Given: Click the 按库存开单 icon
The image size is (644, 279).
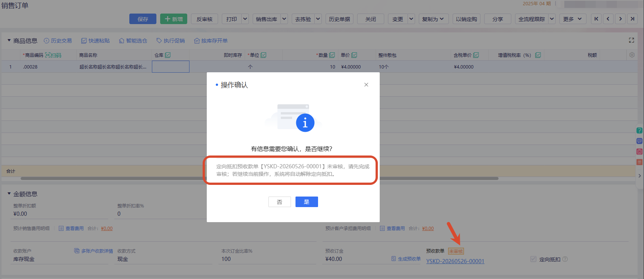Looking at the screenshot, I should tap(197, 41).
